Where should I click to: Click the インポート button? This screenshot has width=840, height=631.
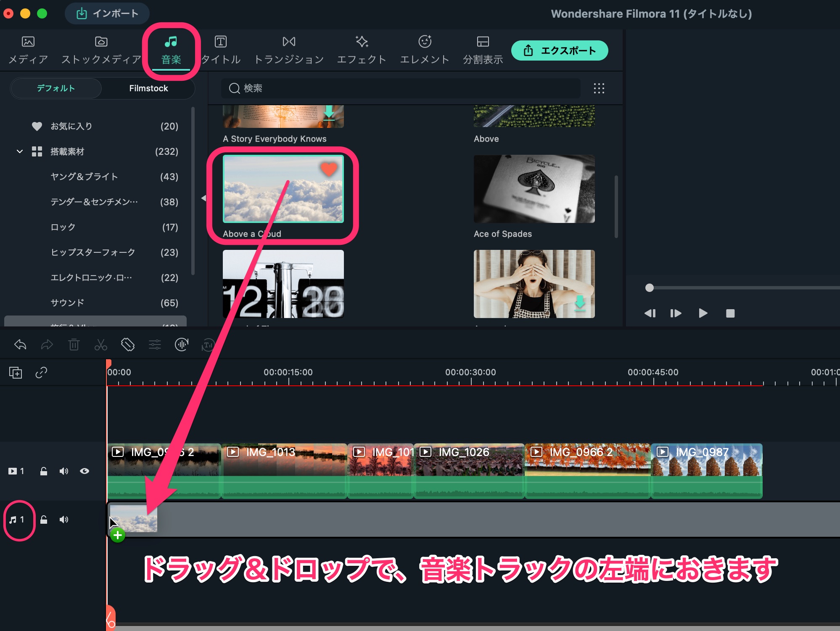107,13
